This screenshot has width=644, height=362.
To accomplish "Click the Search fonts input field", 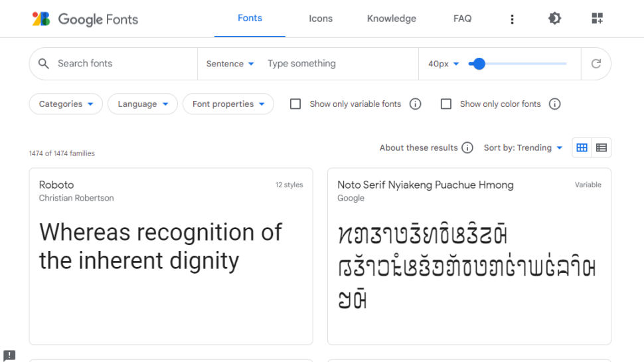I will tap(120, 64).
